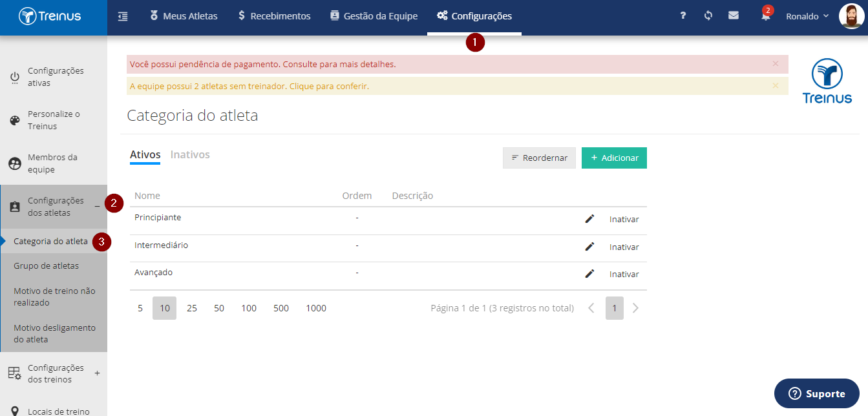Collapse Configurações dos atletas section
Viewport: 868px width, 416px height.
point(97,206)
